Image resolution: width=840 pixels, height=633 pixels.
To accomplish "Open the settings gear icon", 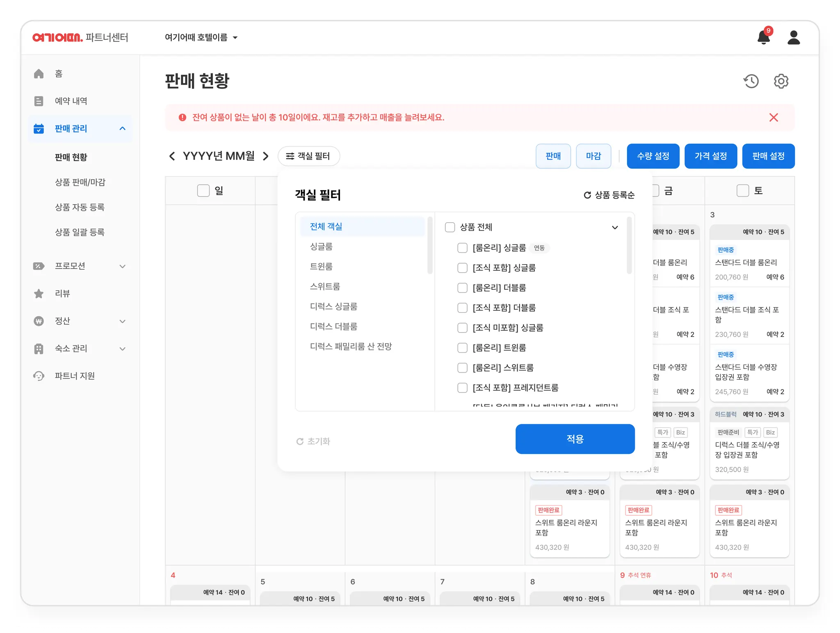I will [x=781, y=81].
